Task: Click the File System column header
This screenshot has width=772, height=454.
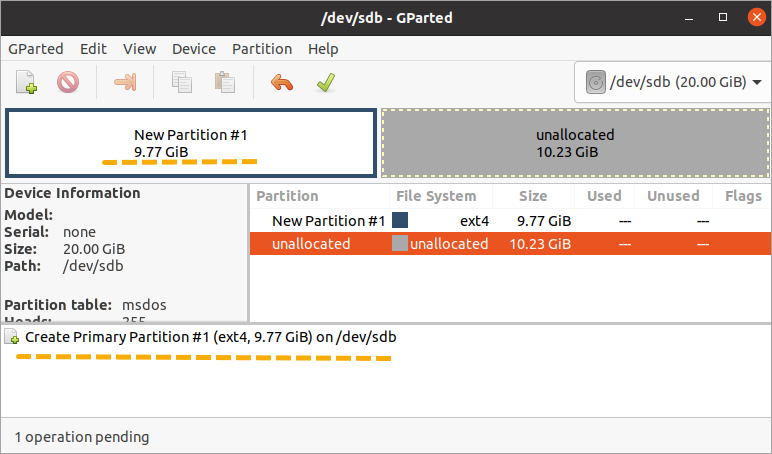Action: [x=436, y=196]
